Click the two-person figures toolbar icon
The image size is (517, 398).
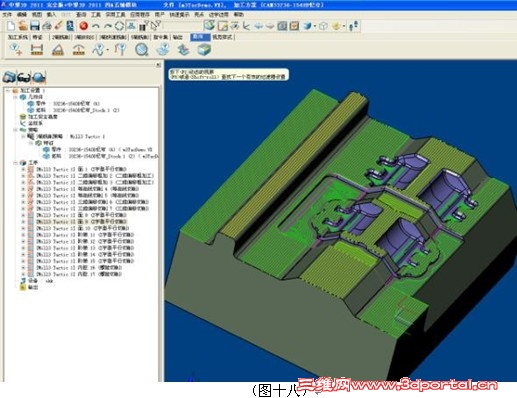354,26
